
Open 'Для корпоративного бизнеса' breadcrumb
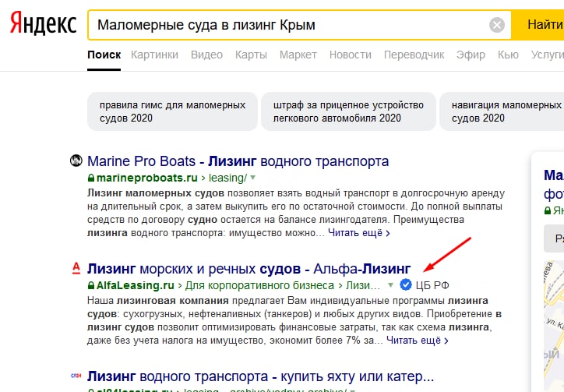coord(259,285)
